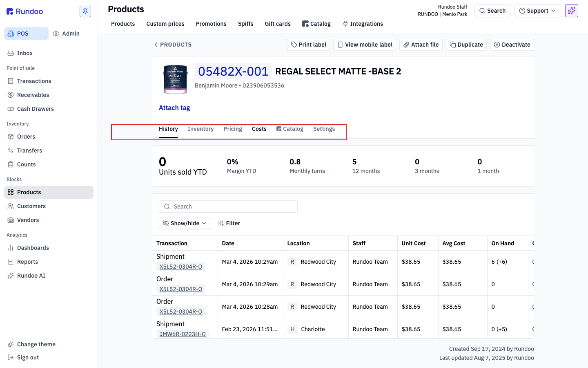The image size is (588, 368).
Task: Click the Units sold YTD stat
Action: [x=183, y=166]
